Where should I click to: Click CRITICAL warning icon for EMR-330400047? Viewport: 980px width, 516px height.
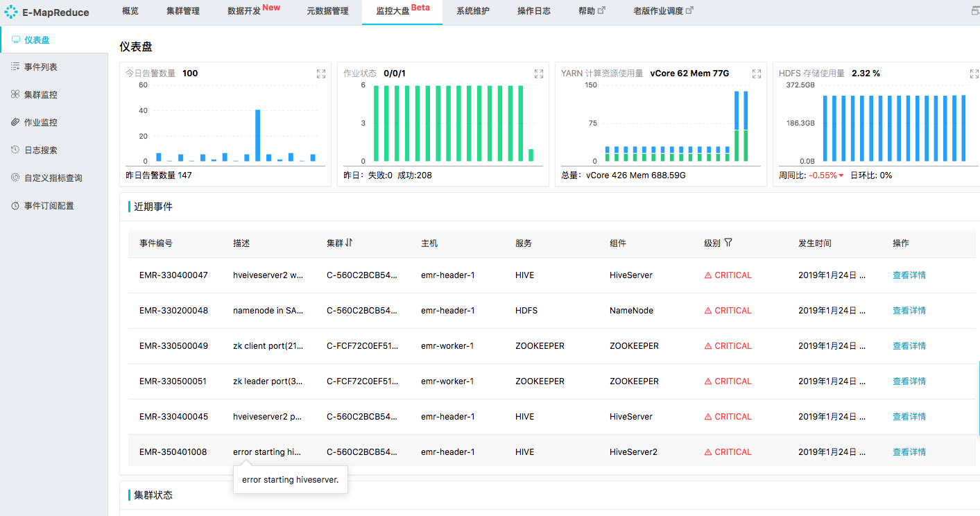click(708, 275)
